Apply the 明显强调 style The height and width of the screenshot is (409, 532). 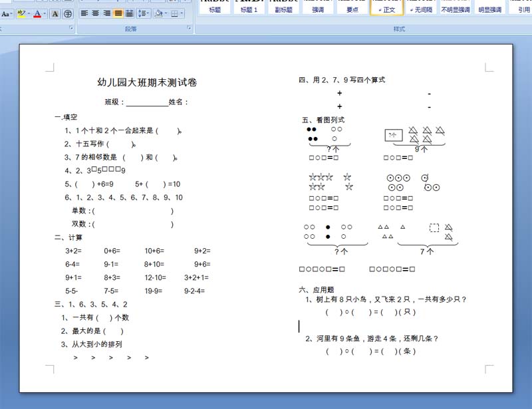[489, 7]
